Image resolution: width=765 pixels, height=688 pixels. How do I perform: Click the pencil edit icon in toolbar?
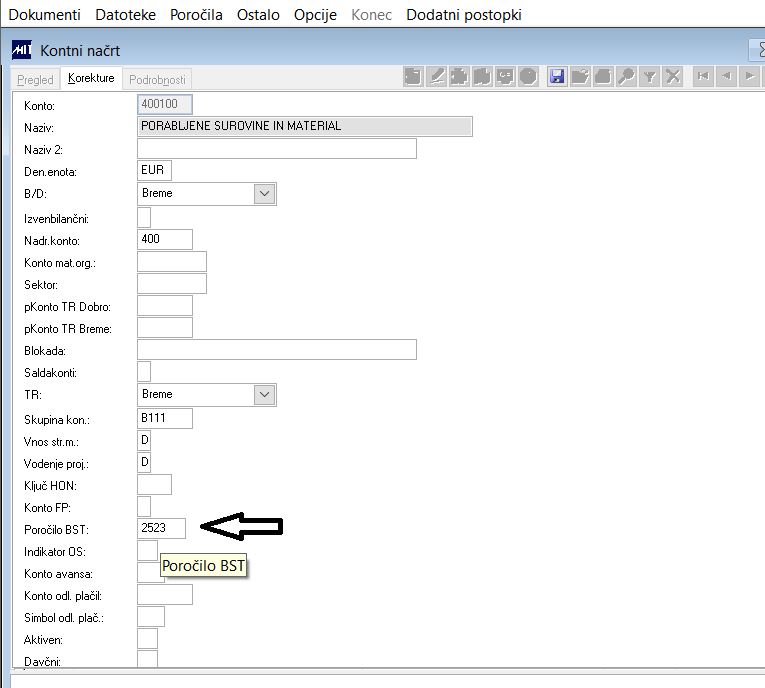click(436, 77)
